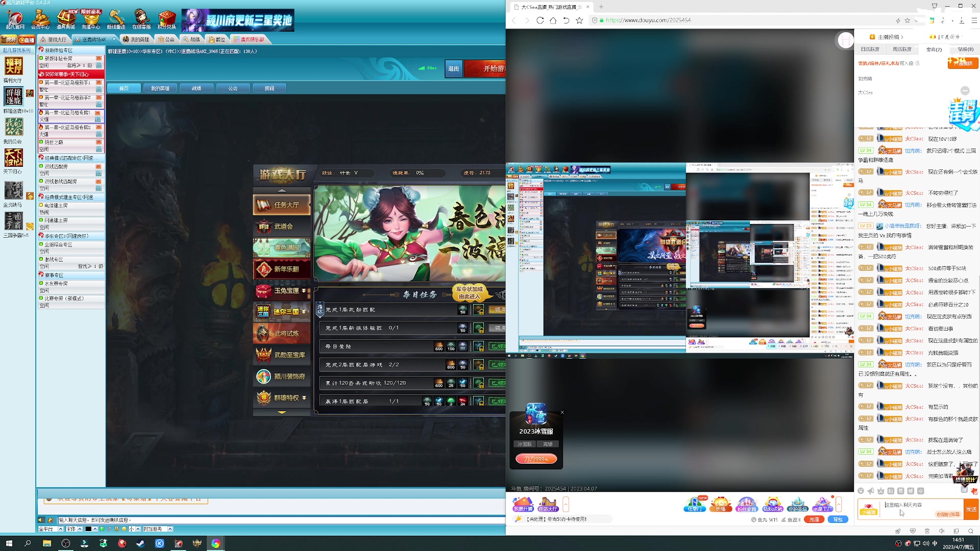The image size is (980, 551).
Task: Open 附加服务 dropdown
Action: 170,529
